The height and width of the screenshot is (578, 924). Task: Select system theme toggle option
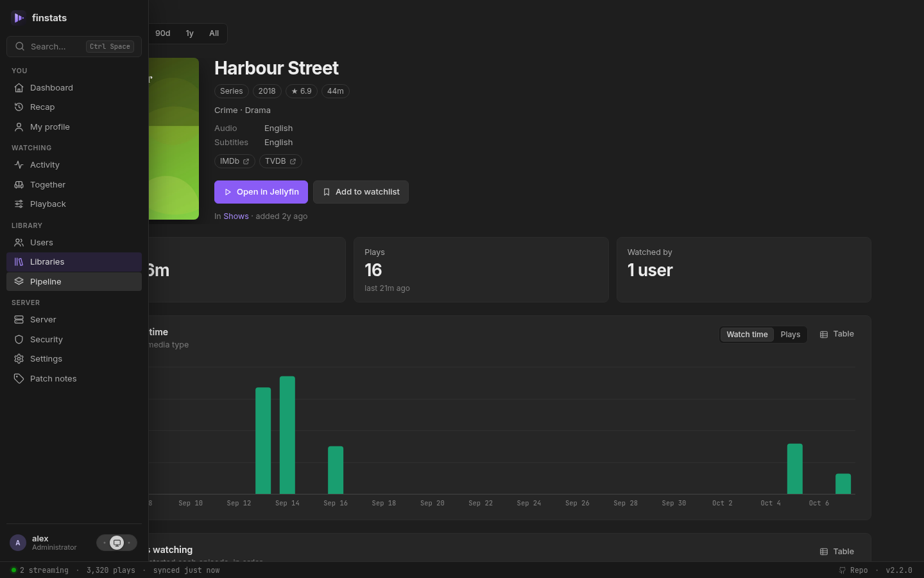[x=117, y=543]
